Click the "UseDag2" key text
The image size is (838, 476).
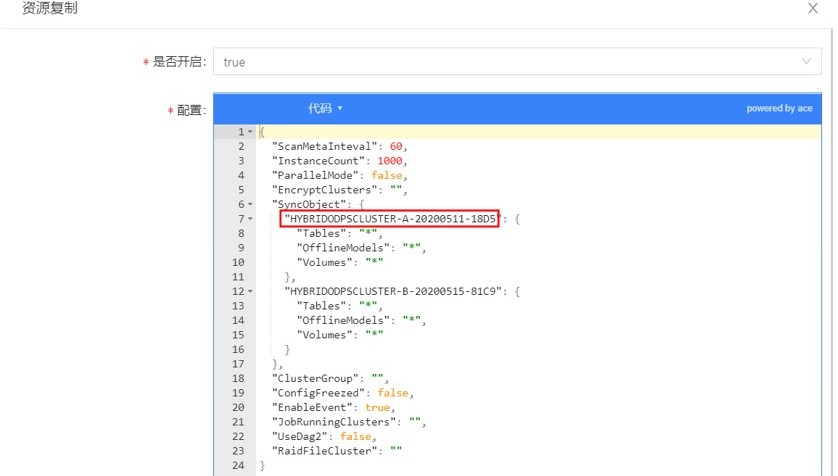tap(300, 436)
